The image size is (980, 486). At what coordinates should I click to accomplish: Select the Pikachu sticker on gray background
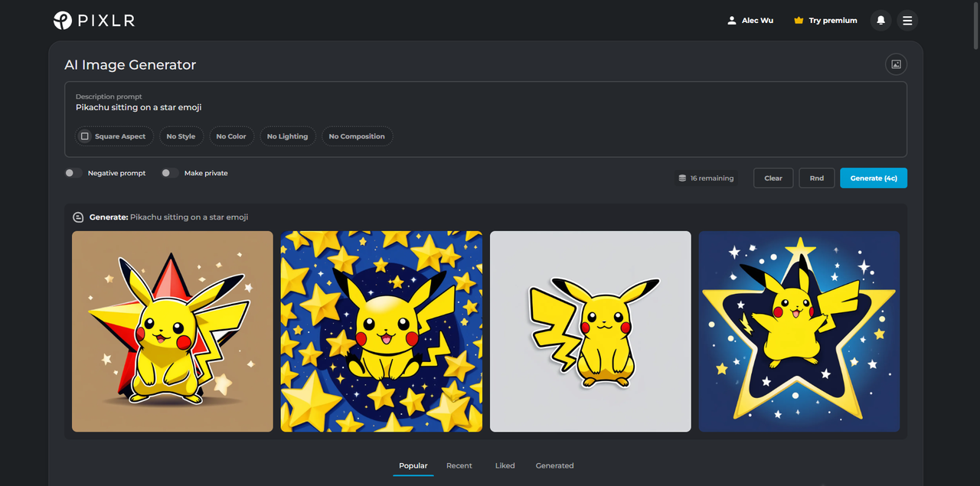[590, 331]
